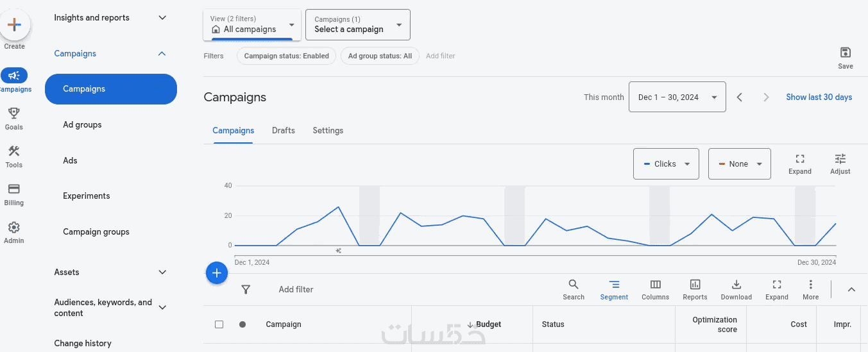Open the Tools section icon

(x=13, y=152)
